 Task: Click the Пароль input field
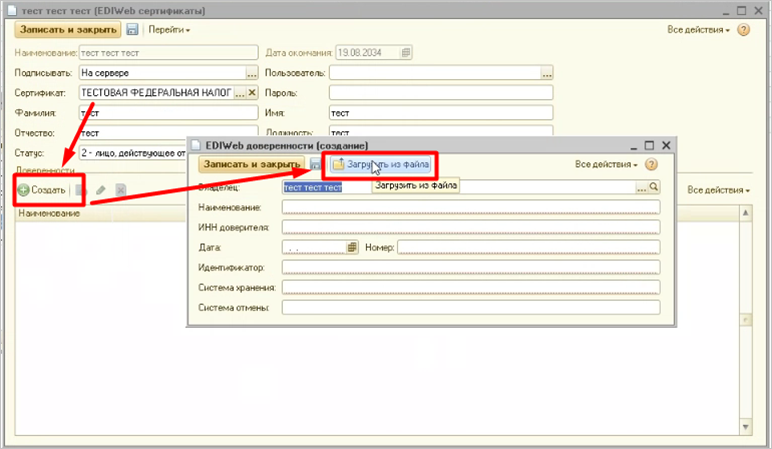tap(441, 93)
